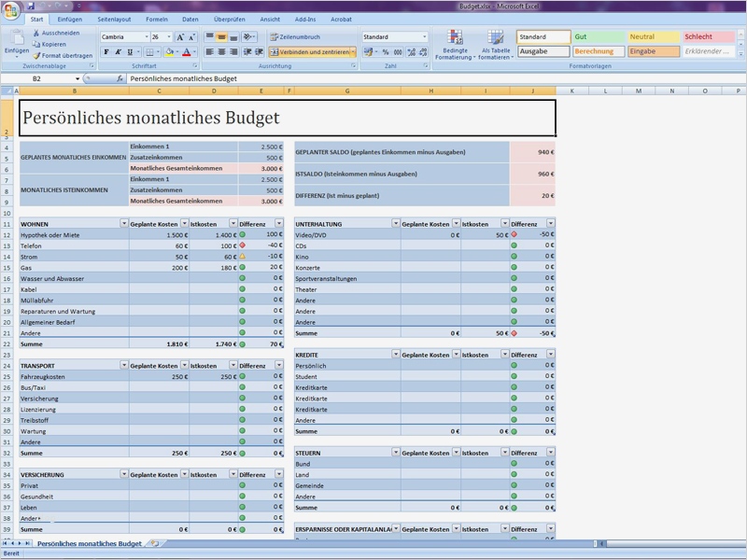Toggle align text left
747x560 pixels.
(209, 52)
